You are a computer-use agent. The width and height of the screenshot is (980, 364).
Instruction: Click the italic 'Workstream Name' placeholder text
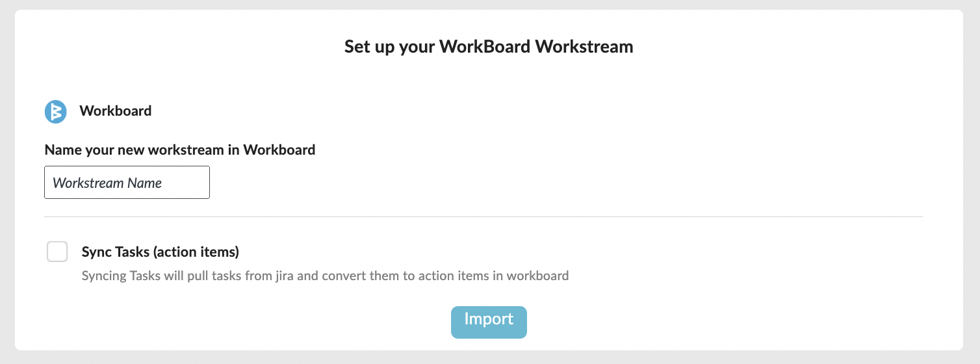click(107, 183)
